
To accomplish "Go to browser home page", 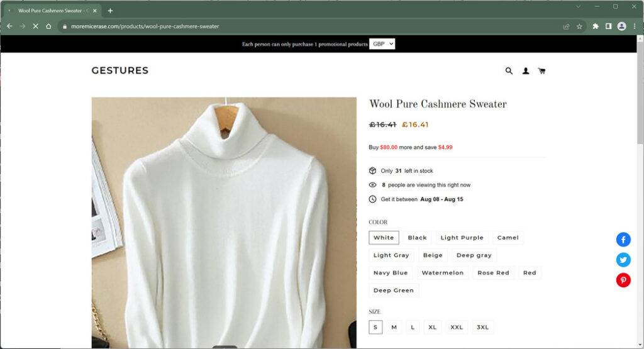I will point(48,26).
